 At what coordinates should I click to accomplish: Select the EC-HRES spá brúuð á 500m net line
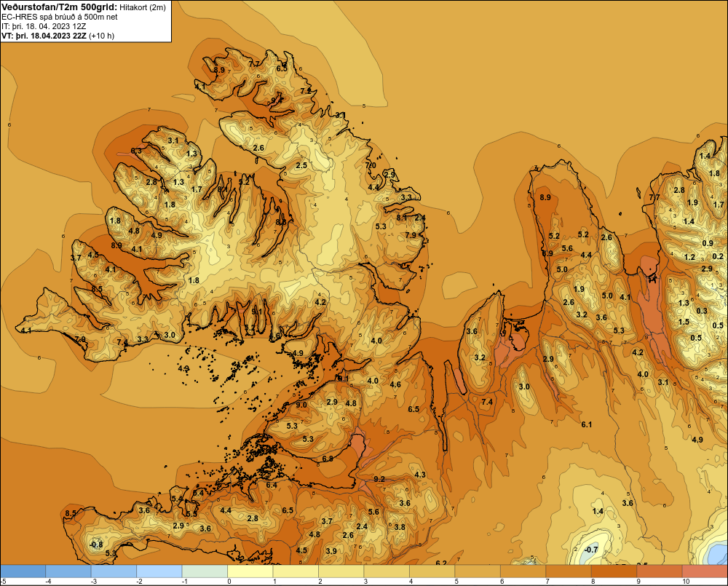(60, 17)
